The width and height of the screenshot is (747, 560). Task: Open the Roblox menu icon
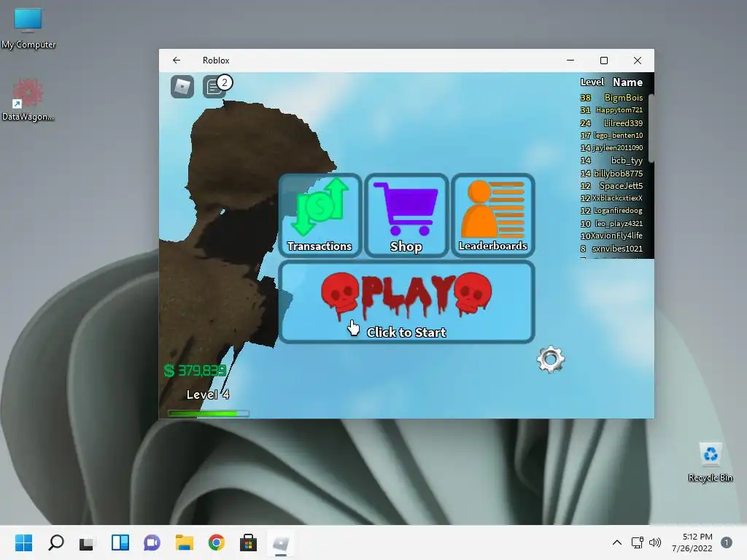pos(182,87)
